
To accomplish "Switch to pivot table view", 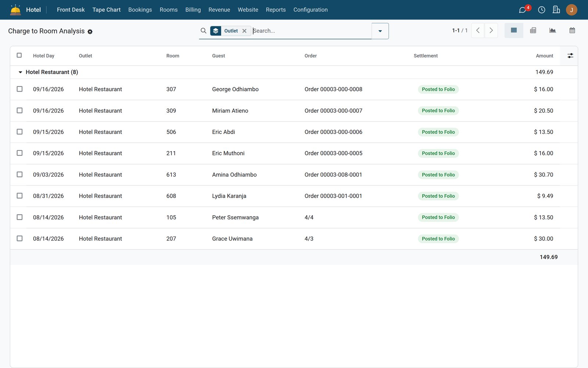I will click(533, 31).
